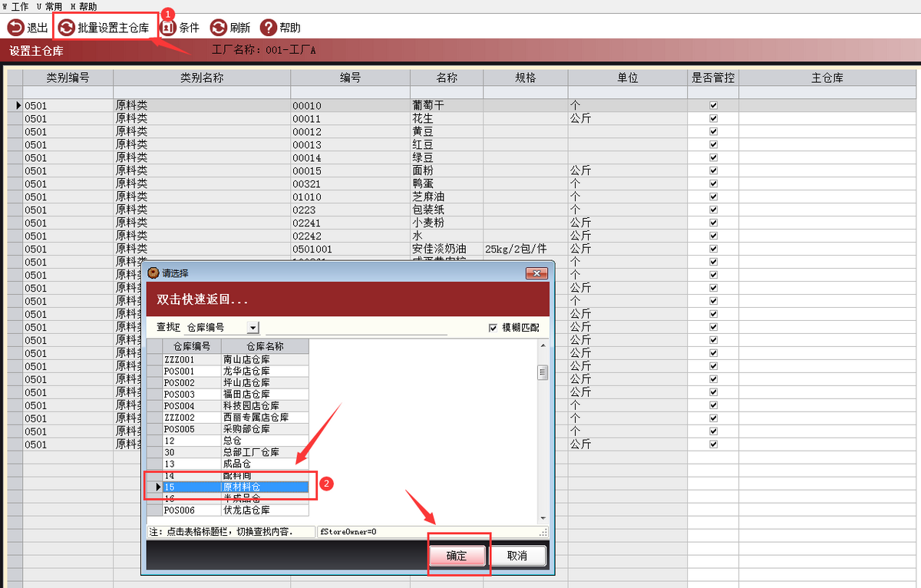Viewport: 921px width, 588px height.
Task: Click the 仓库名称 column header
Action: (265, 346)
